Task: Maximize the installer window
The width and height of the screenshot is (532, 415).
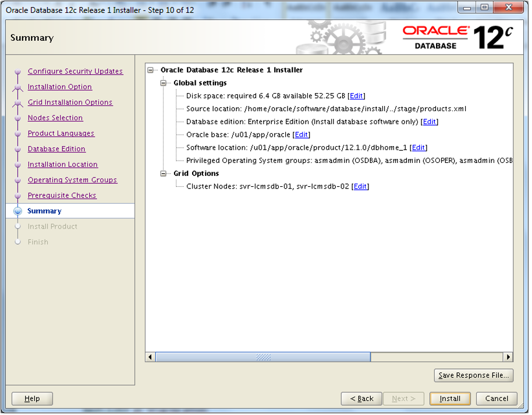Action: [x=485, y=8]
